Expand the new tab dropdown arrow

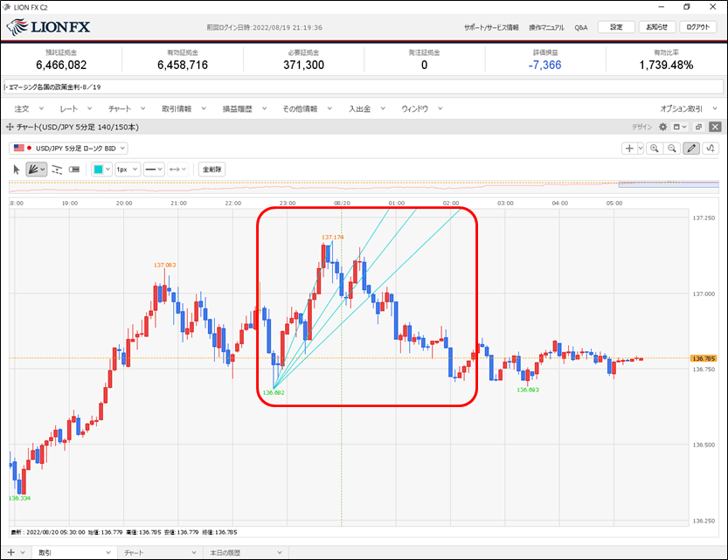click(x=23, y=553)
